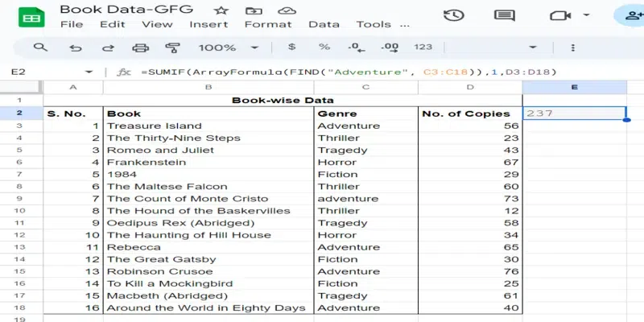Open the Insert menu
644x322 pixels.
(x=208, y=24)
